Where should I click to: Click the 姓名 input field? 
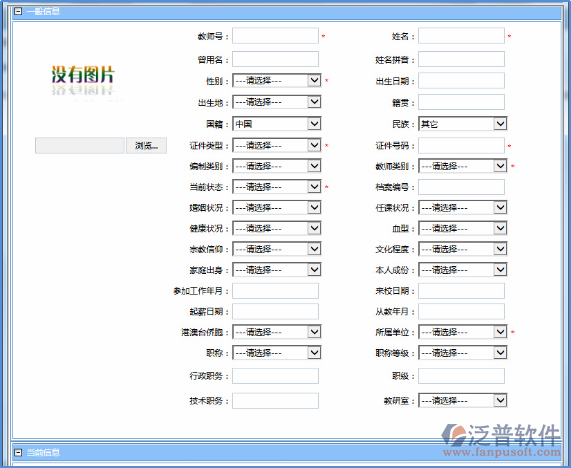[461, 36]
